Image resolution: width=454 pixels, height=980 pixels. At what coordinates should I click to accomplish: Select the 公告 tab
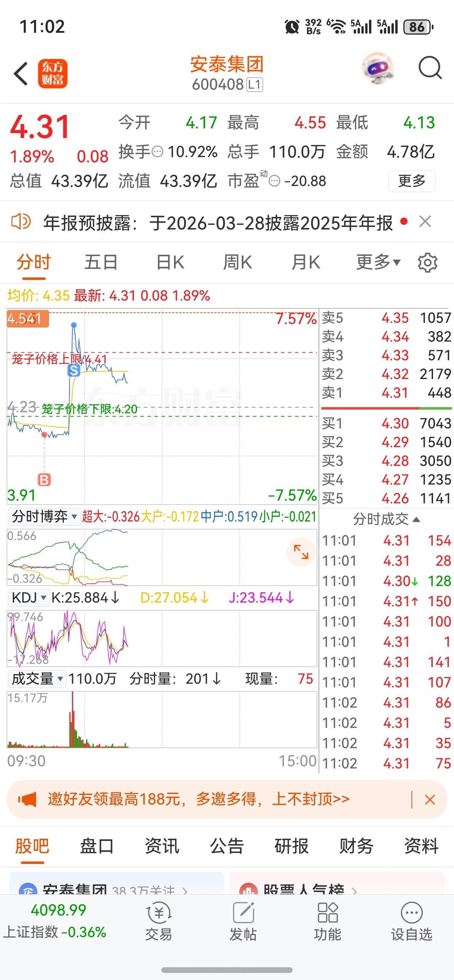coord(227,846)
